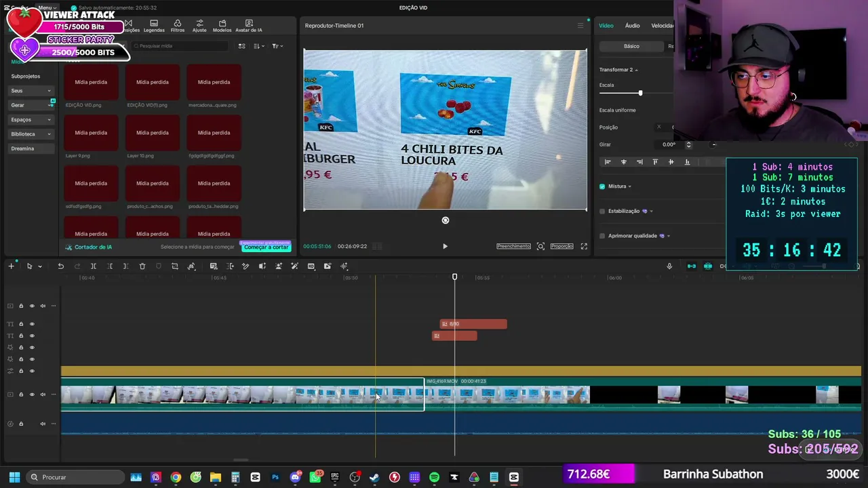Screen dimensions: 868x488
Task: Click the Escala slider handle
Action: 640,93
